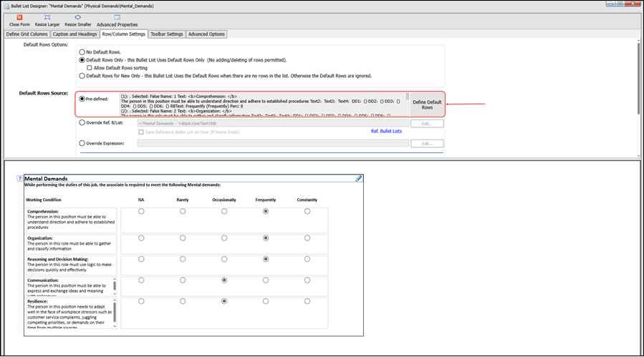
Task: Set Resilience to NA
Action: (141, 301)
